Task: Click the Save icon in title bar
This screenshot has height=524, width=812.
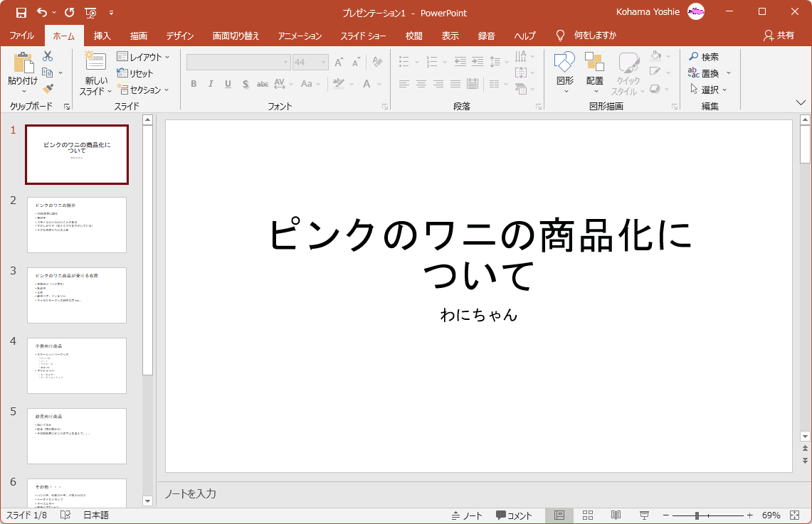Action: pos(21,13)
